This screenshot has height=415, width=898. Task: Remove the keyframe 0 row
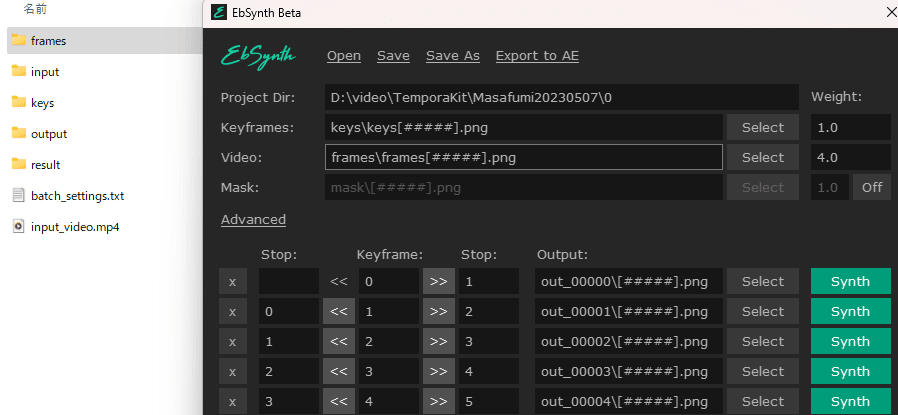(233, 282)
